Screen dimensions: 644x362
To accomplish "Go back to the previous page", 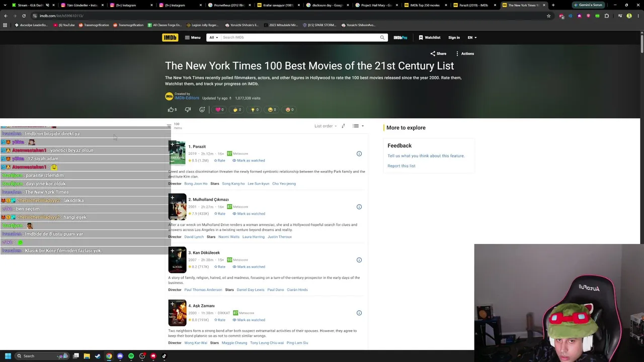I will pyautogui.click(x=6, y=16).
